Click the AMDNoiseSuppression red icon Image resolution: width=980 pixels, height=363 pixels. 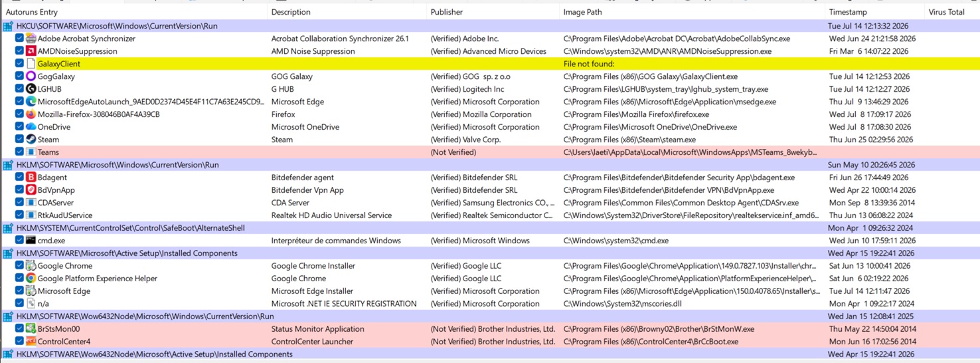coord(31,51)
